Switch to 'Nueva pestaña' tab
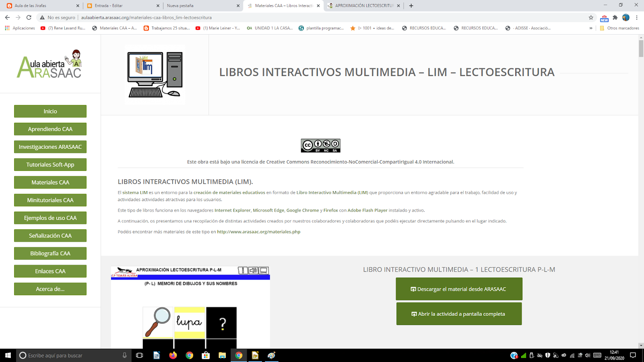This screenshot has height=362, width=644. 203,6
